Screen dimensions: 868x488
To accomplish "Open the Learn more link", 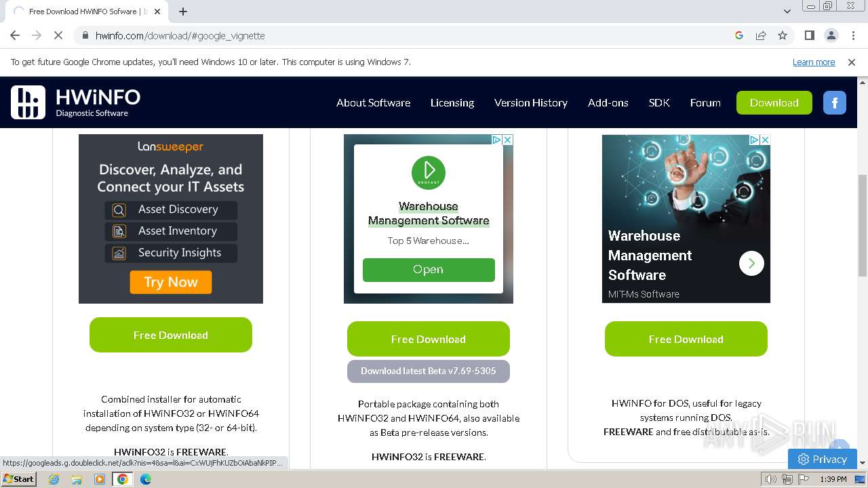I will pos(814,62).
